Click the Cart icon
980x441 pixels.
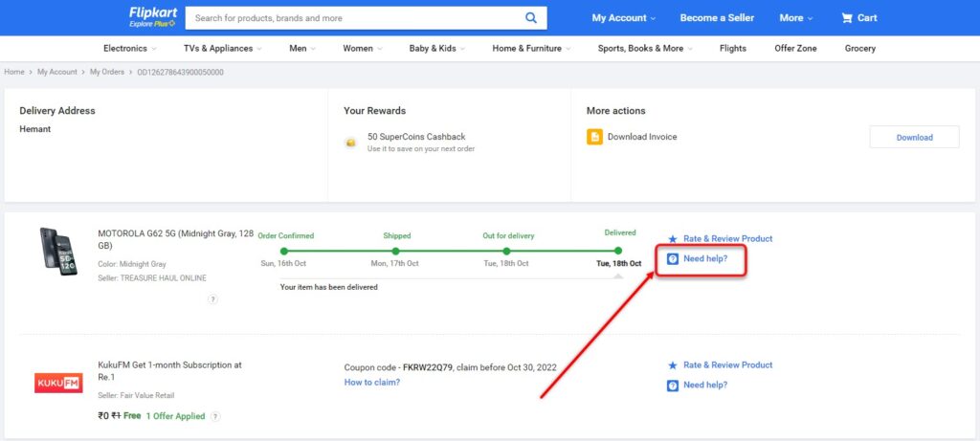point(847,18)
